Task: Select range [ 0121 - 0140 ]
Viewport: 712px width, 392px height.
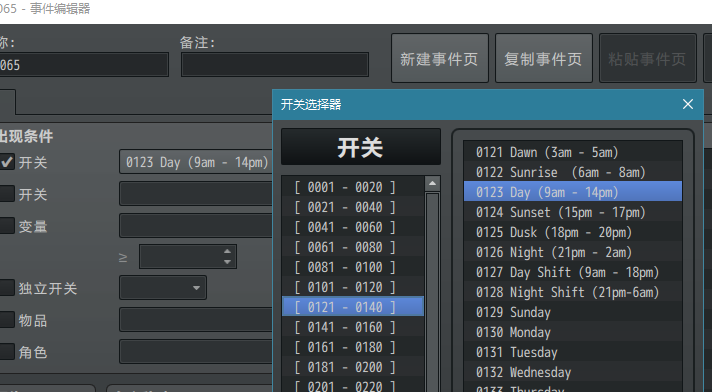Action: (353, 307)
